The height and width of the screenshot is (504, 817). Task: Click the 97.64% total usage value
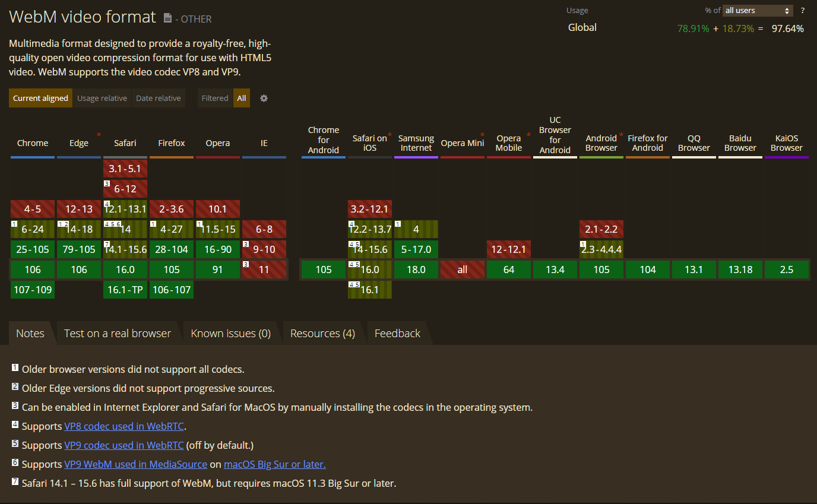click(788, 28)
